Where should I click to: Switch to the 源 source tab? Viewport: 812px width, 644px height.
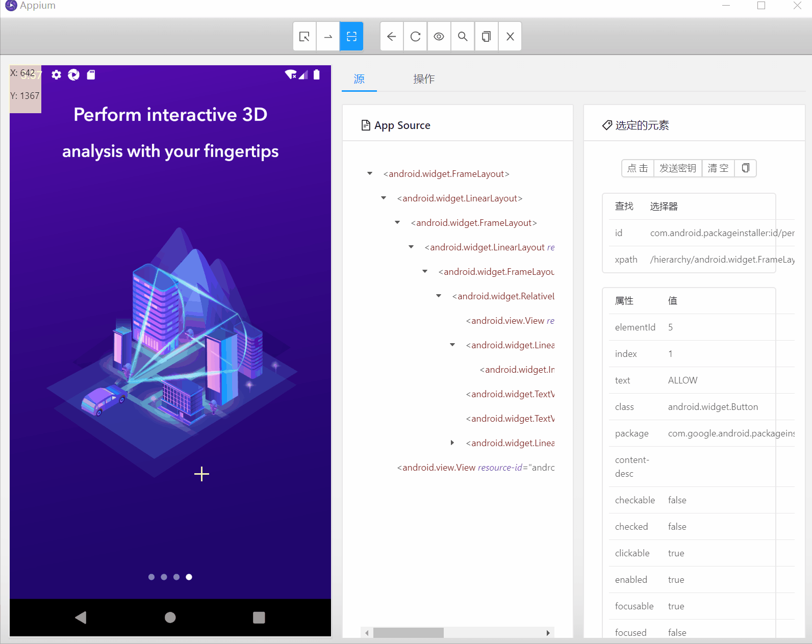[x=359, y=79]
